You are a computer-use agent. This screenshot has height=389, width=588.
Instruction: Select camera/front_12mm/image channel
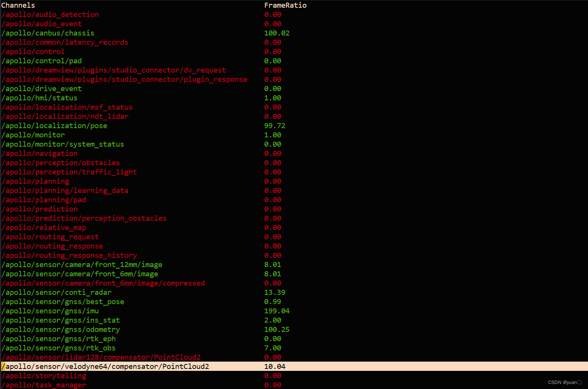click(82, 265)
